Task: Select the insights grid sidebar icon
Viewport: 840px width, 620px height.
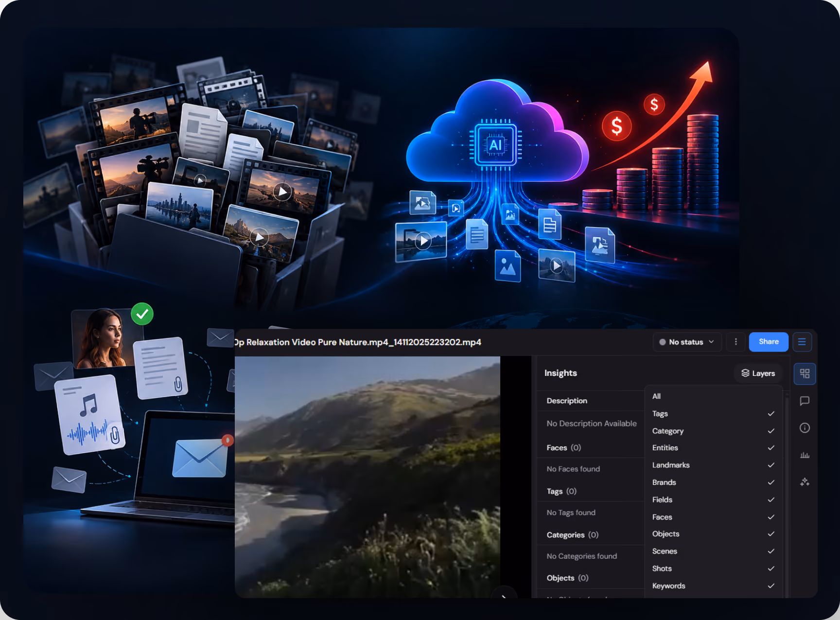Action: coord(805,373)
